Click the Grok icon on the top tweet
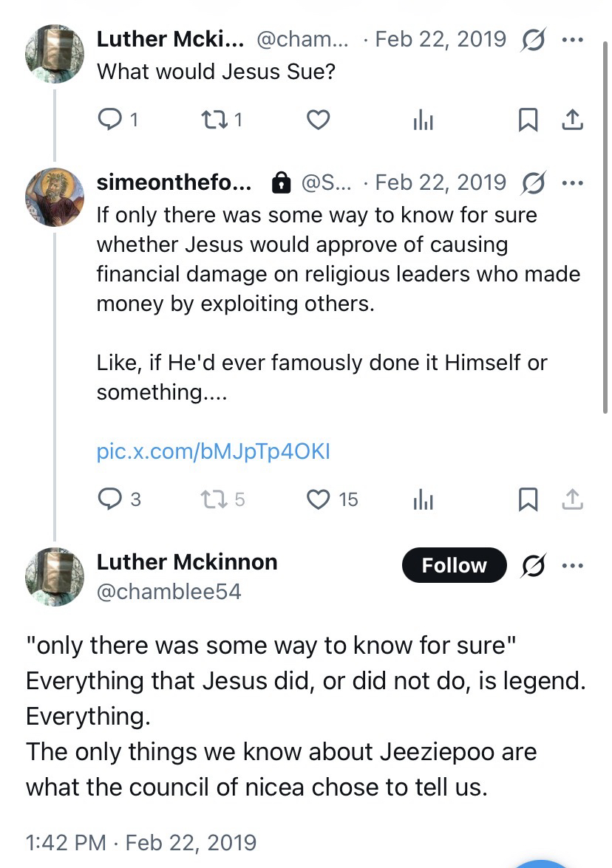The image size is (612, 868). (533, 38)
